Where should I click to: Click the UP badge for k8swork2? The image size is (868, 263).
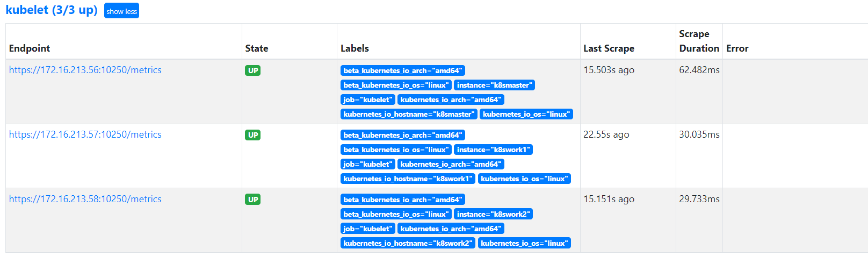coord(253,200)
